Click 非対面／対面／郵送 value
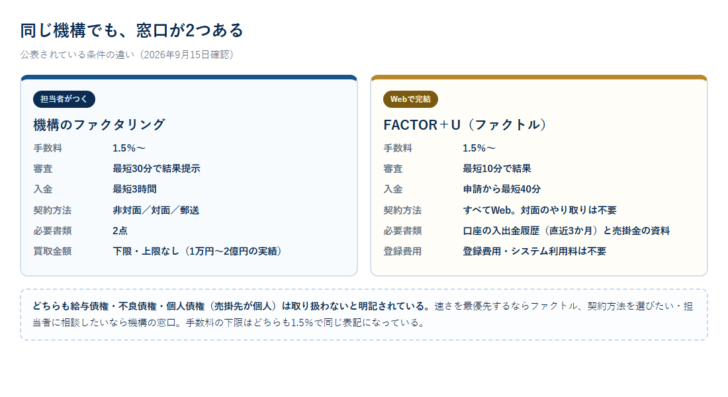This screenshot has width=728, height=397. point(156,210)
